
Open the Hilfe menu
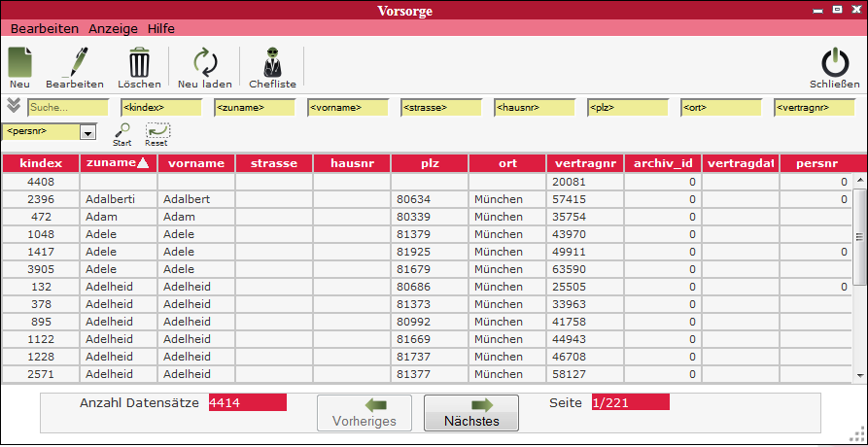point(161,28)
